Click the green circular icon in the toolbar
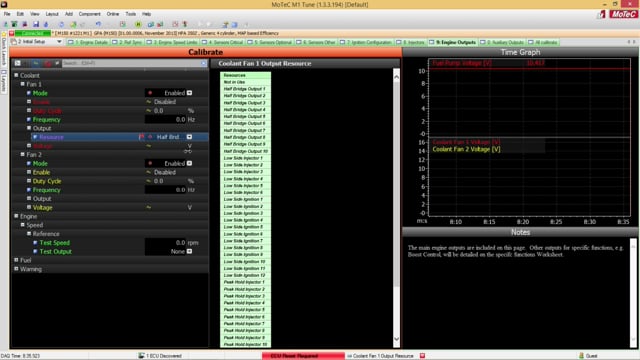The width and height of the screenshot is (640, 360). pos(138,24)
